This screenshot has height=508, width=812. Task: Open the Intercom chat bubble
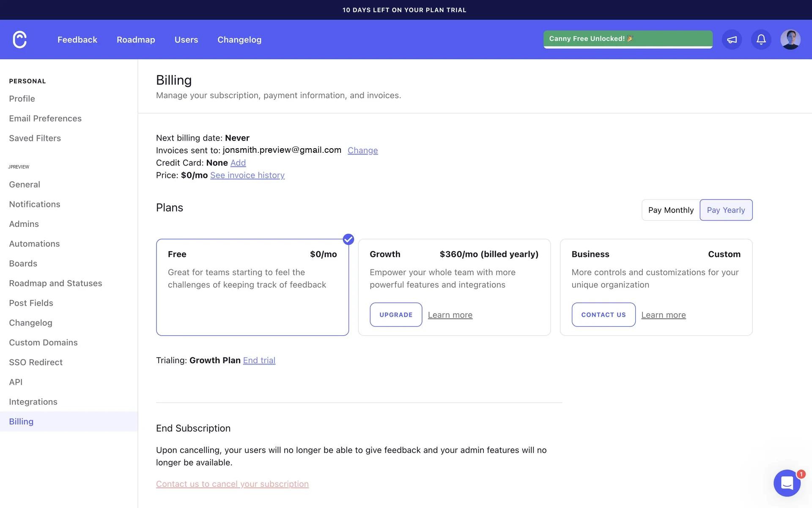pyautogui.click(x=787, y=483)
